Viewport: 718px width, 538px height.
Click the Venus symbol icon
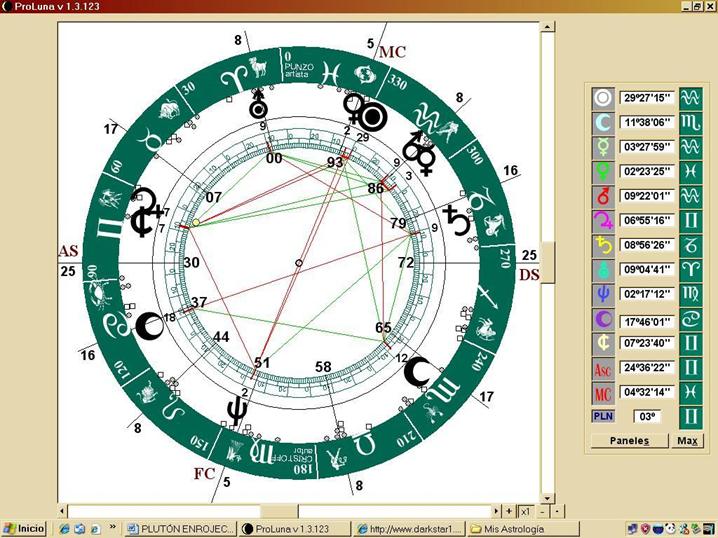click(x=602, y=171)
